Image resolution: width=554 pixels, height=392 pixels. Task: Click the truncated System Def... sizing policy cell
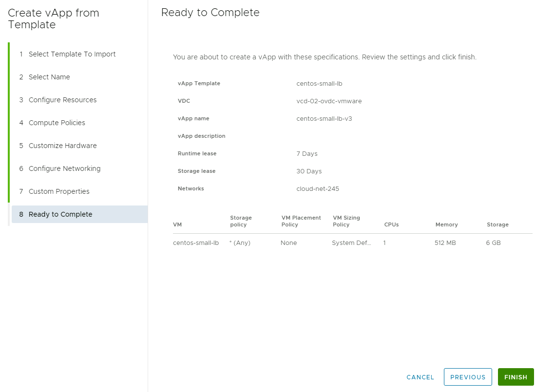coord(351,243)
